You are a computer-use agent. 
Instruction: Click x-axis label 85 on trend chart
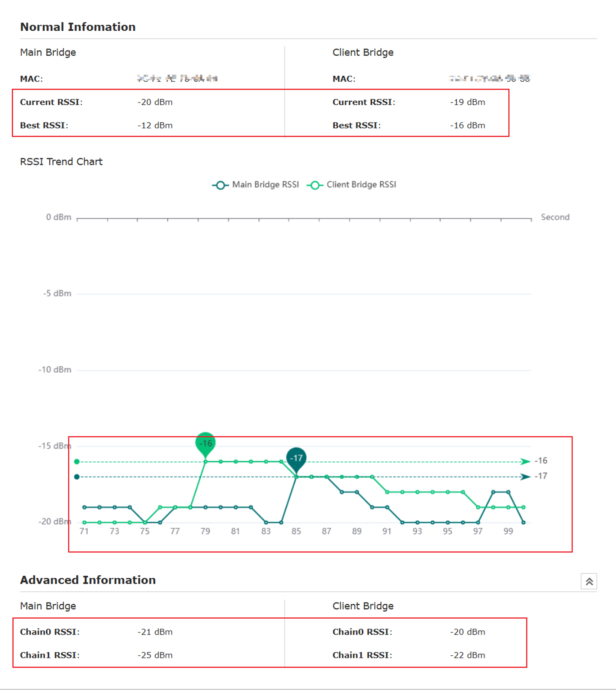[x=296, y=531]
